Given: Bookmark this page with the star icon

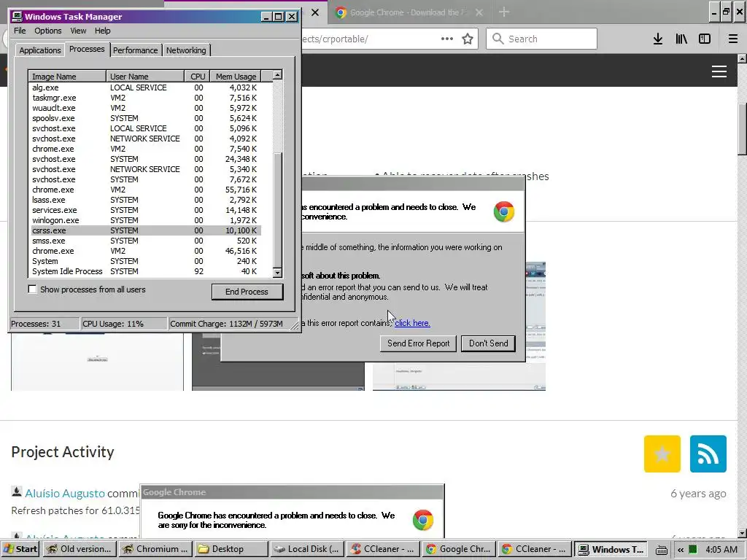Looking at the screenshot, I should pyautogui.click(x=468, y=39).
